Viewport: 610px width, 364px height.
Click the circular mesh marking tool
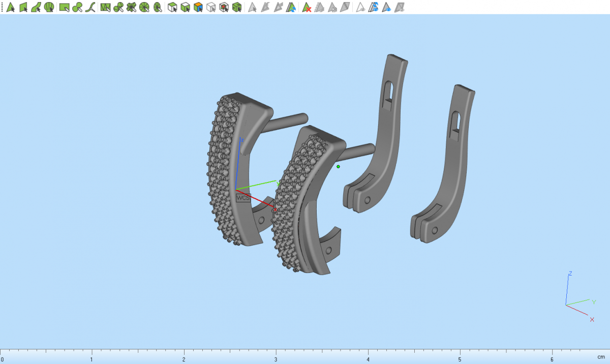click(144, 7)
